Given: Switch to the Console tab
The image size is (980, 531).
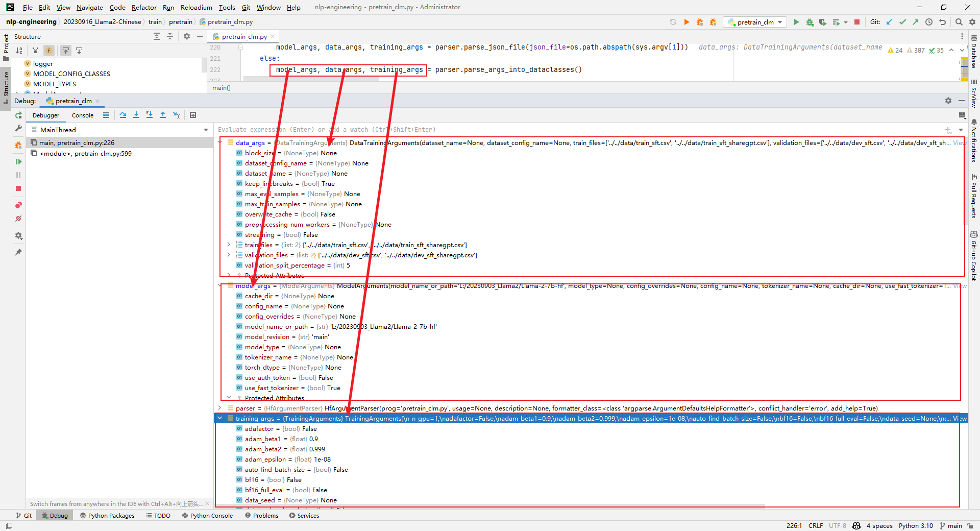Looking at the screenshot, I should (x=83, y=115).
